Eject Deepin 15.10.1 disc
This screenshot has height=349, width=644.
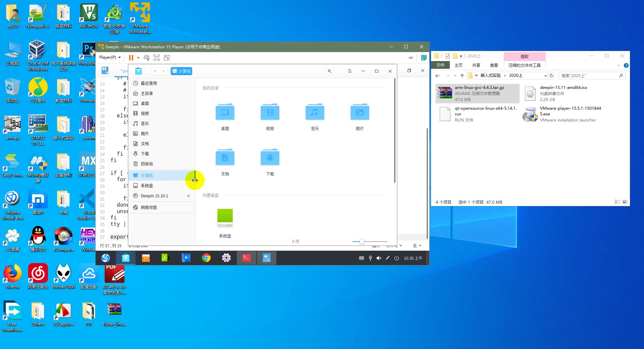189,196
